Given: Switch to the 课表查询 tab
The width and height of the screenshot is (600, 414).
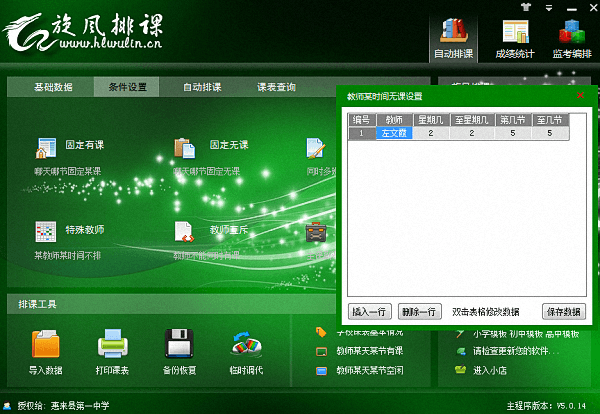Looking at the screenshot, I should coord(276,87).
